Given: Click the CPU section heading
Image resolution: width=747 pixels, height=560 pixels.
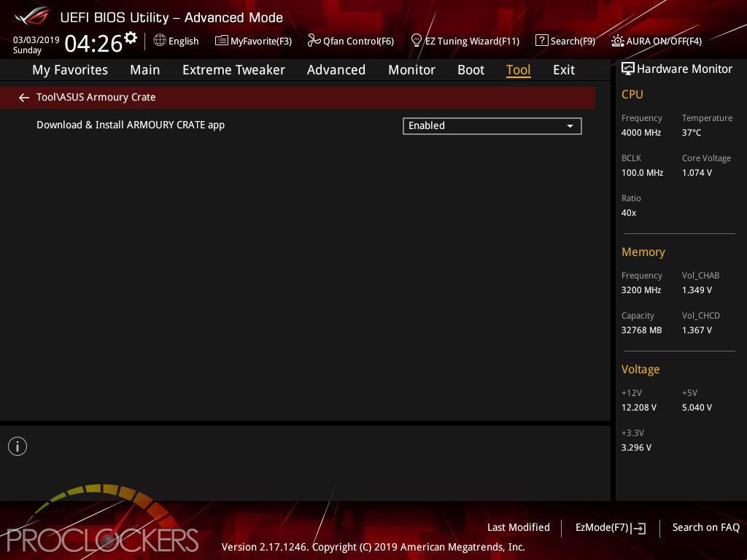Looking at the screenshot, I should [632, 94].
